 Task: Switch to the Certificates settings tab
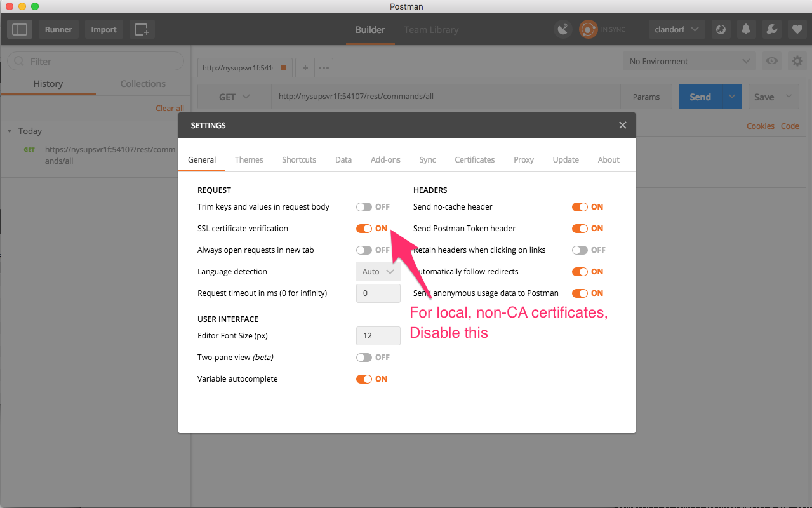tap(474, 159)
